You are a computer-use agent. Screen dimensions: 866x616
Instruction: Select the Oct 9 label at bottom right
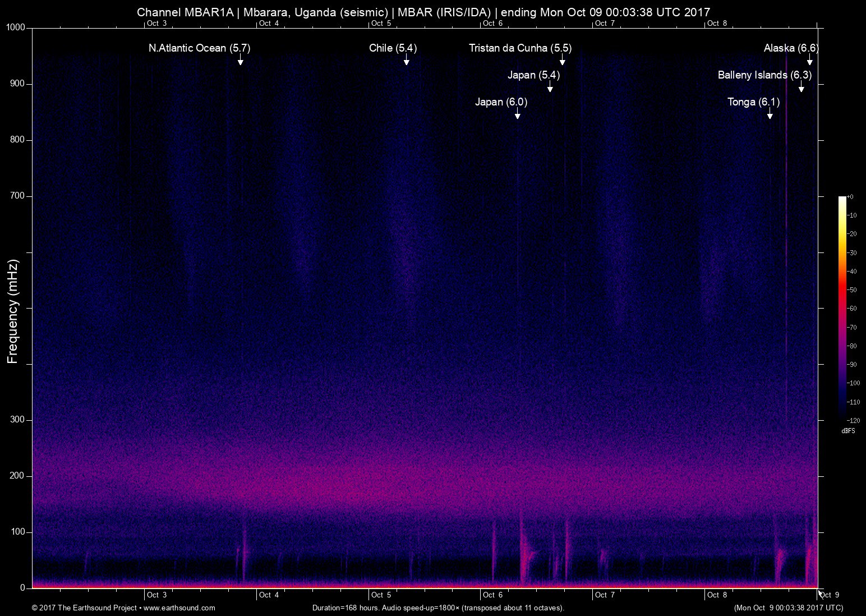click(x=830, y=595)
